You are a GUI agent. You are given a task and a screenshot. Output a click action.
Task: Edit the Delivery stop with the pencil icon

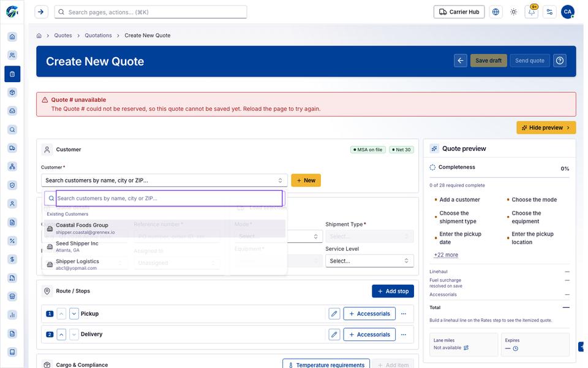point(334,334)
